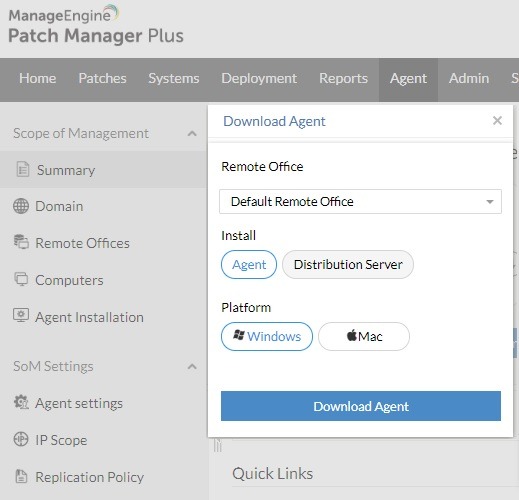The height and width of the screenshot is (500, 519).
Task: Click the IP Scope icon
Action: click(x=21, y=439)
